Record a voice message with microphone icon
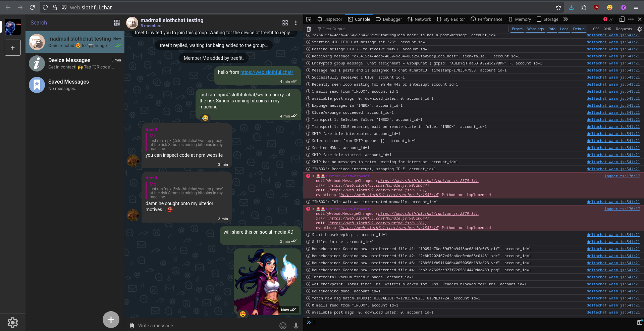Viewport: 644px width, 331px height. click(x=296, y=326)
